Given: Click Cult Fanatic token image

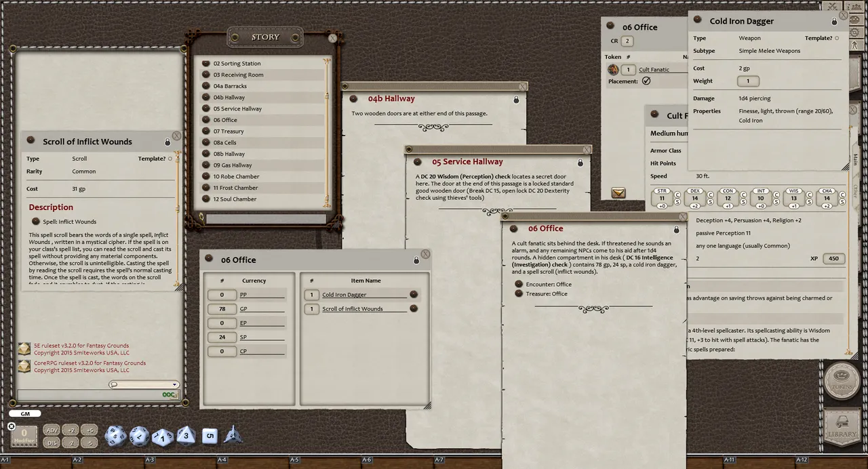Looking at the screenshot, I should [x=613, y=69].
